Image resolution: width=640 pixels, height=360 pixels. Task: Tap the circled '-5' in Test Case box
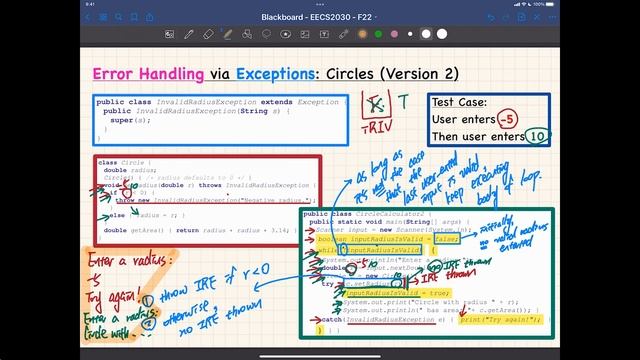[x=507, y=119]
